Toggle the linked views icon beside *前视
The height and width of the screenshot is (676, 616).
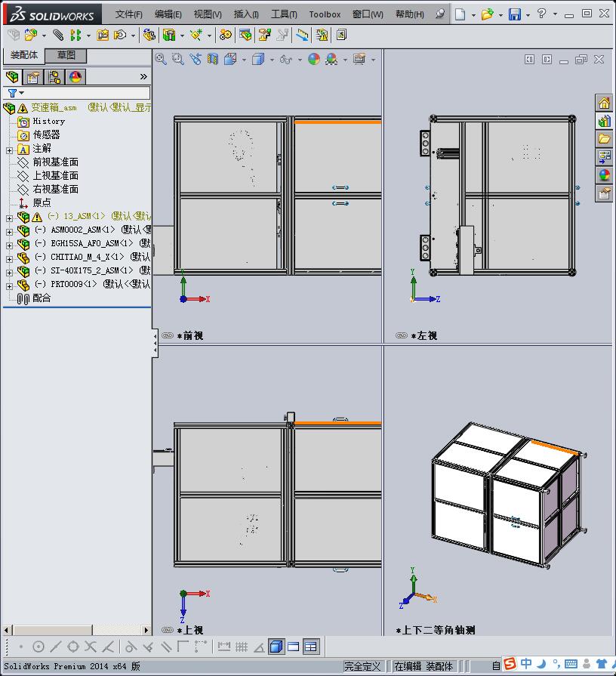[x=168, y=335]
